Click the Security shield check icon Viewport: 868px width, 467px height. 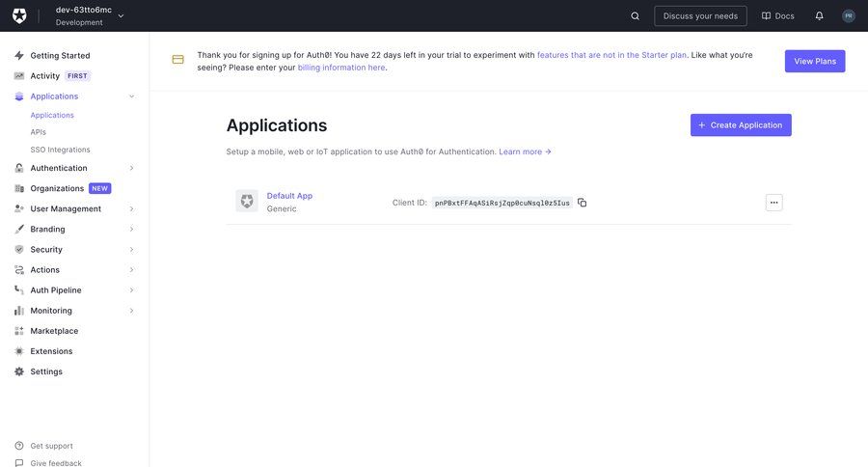pos(19,249)
